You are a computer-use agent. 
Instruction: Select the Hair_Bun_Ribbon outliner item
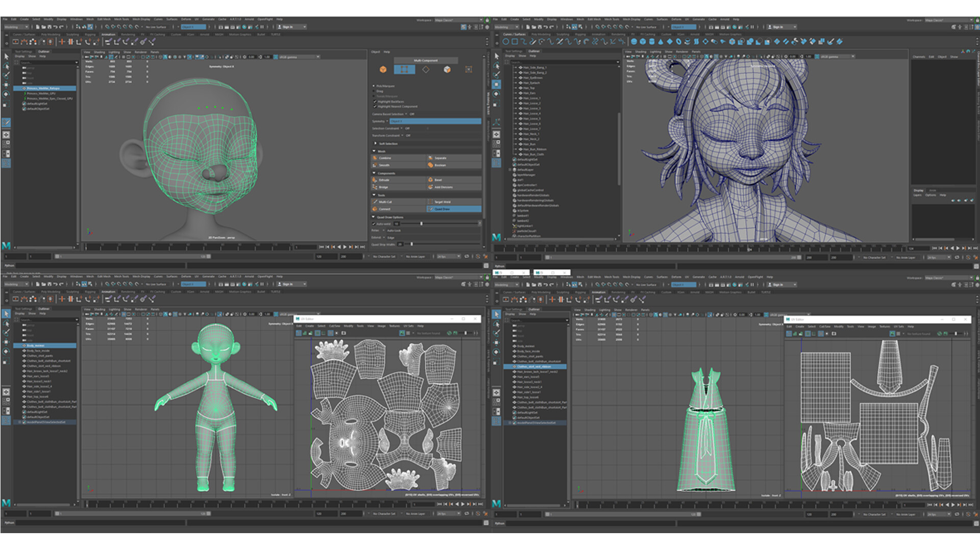pos(534,149)
